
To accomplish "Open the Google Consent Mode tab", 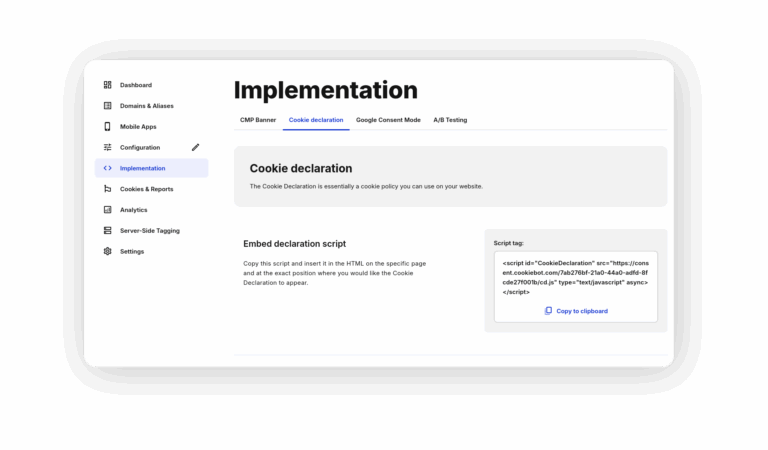I will coord(388,120).
